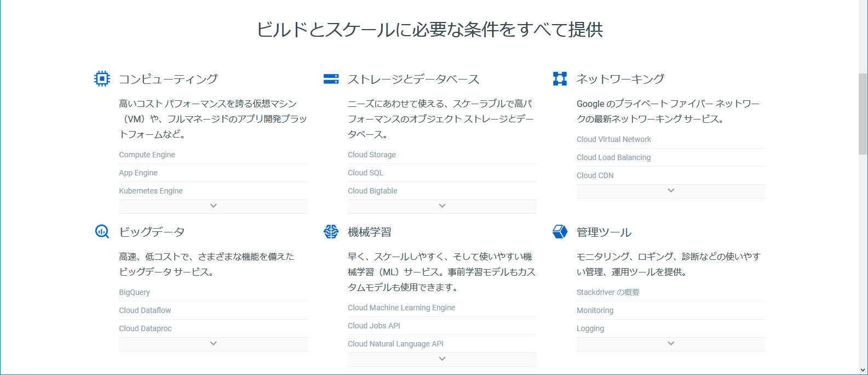Open Cloud Natural Language API
The width and height of the screenshot is (868, 375).
tap(395, 344)
